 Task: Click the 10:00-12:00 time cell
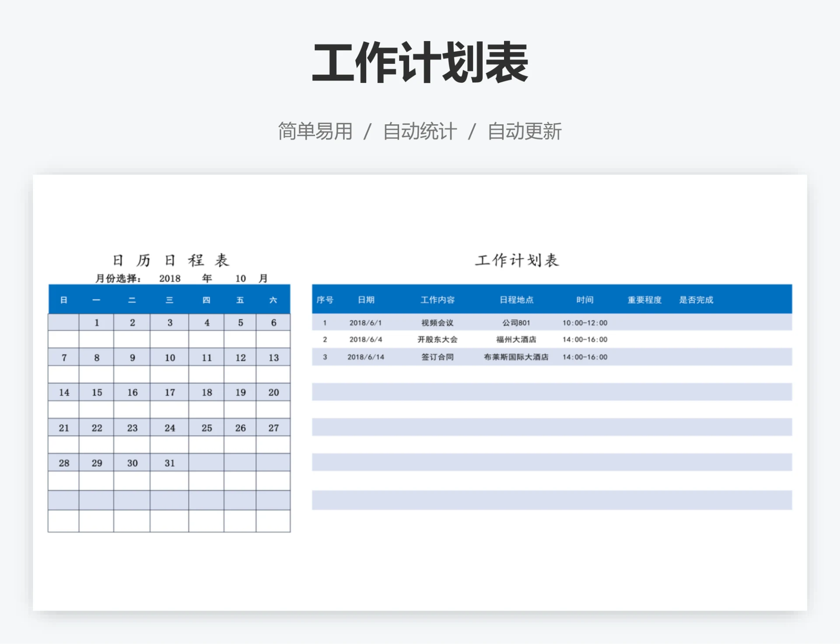[x=585, y=322]
